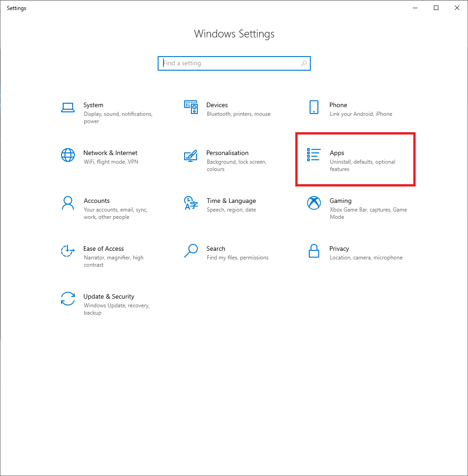The height and width of the screenshot is (476, 468).
Task: Click the Search magnifier category icon
Action: 191,251
